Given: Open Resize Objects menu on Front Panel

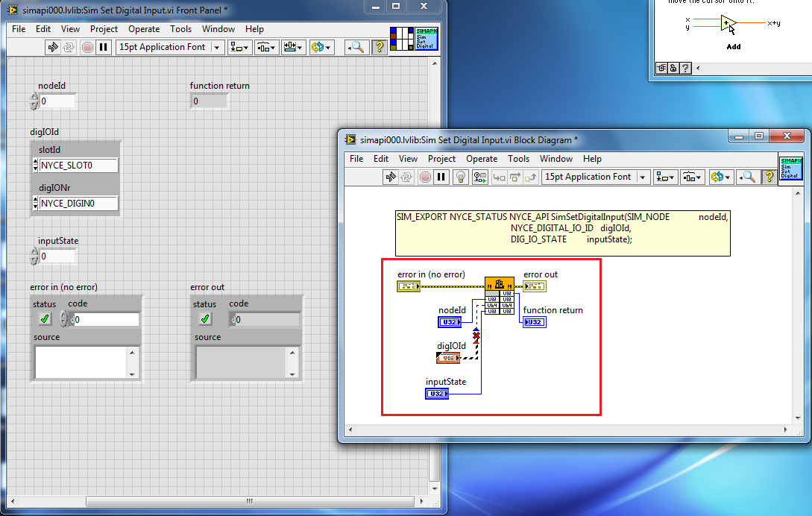Looking at the screenshot, I should (293, 47).
